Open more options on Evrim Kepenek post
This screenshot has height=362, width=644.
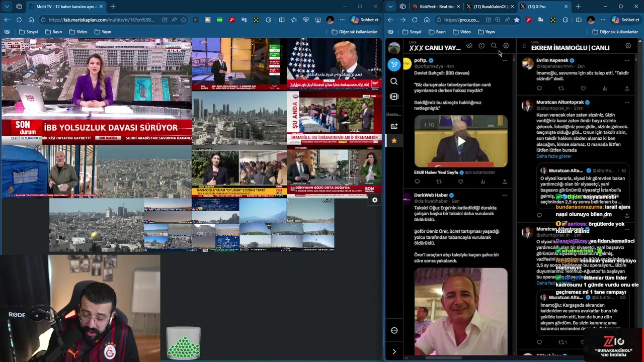(627, 60)
